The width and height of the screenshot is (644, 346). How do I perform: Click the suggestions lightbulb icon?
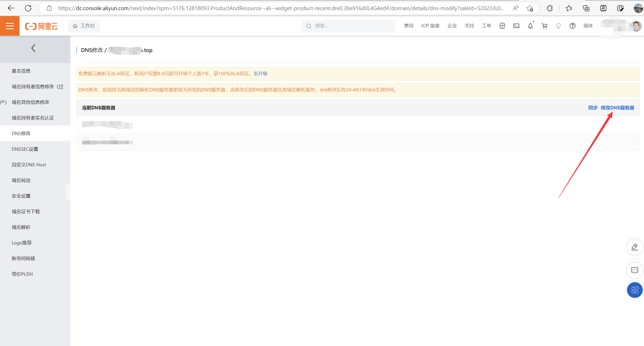pyautogui.click(x=558, y=26)
